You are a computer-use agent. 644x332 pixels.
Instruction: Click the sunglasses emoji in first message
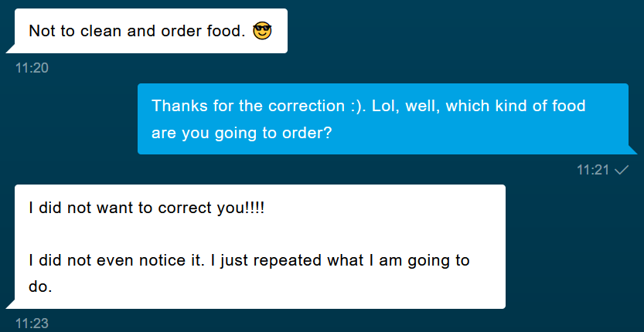tap(262, 31)
